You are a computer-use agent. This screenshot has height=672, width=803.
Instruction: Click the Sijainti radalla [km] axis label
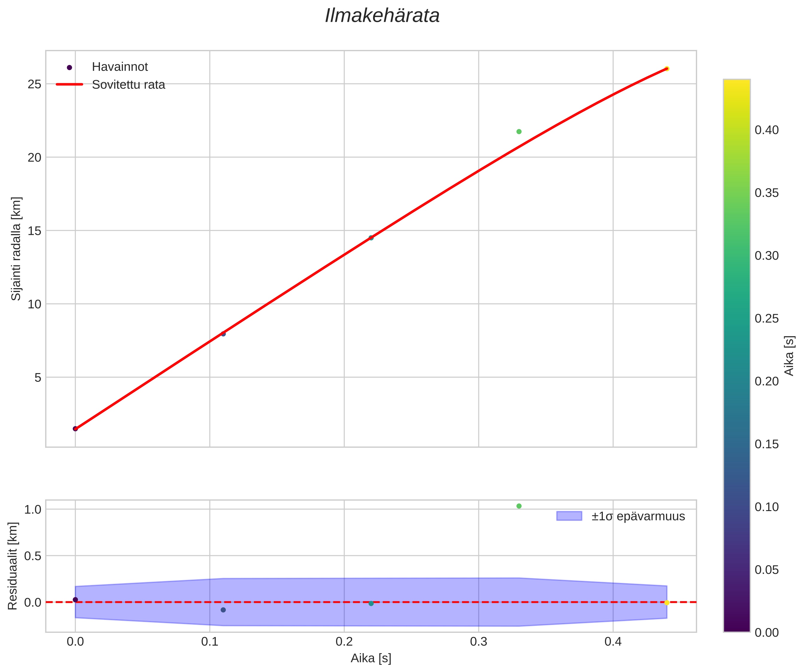click(16, 249)
